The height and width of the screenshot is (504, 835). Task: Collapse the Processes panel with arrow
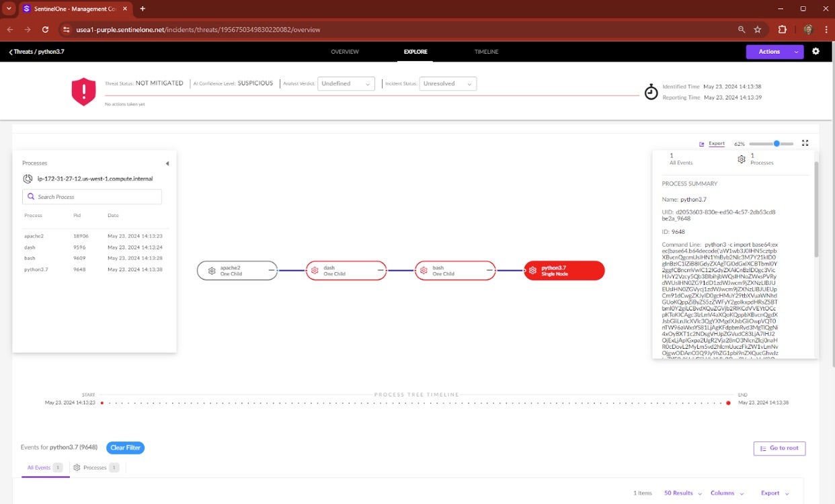click(x=167, y=163)
